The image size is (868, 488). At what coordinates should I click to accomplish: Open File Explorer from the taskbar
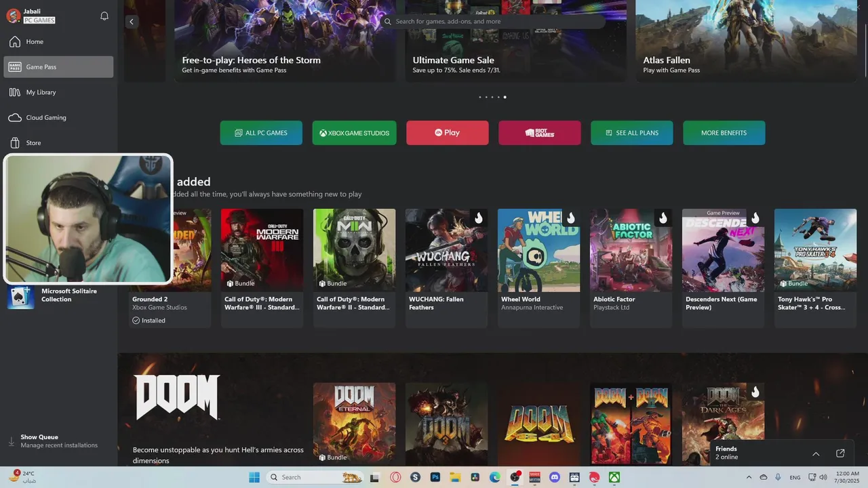[455, 477]
